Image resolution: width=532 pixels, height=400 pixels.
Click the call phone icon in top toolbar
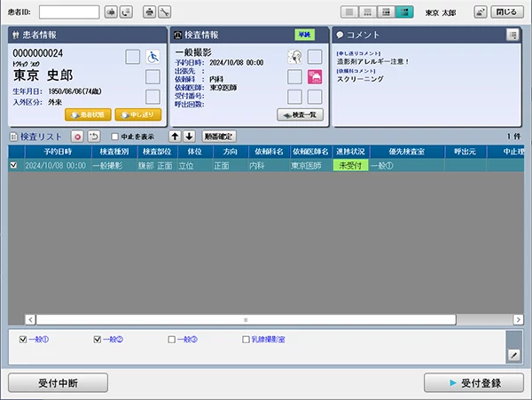[126, 12]
